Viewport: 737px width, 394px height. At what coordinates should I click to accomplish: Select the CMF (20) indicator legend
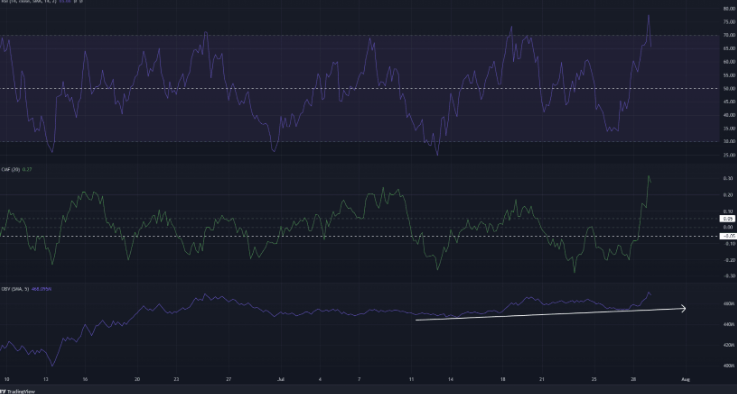click(16, 169)
